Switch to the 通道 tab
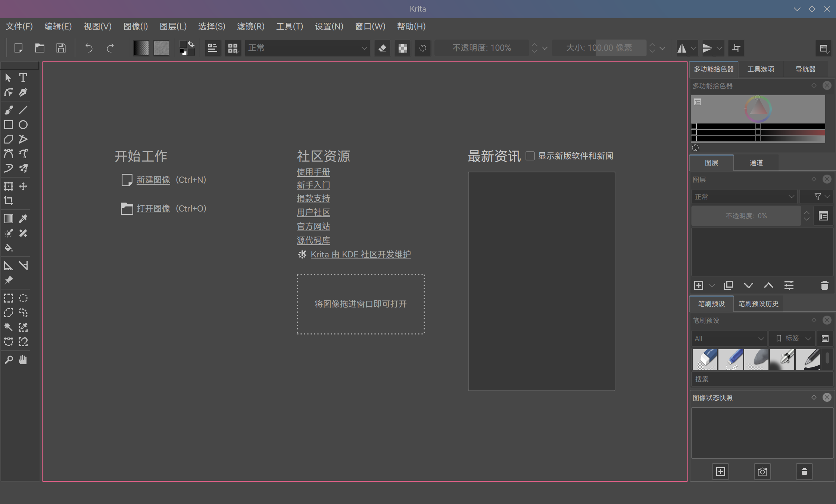This screenshot has height=504, width=836. pos(756,163)
